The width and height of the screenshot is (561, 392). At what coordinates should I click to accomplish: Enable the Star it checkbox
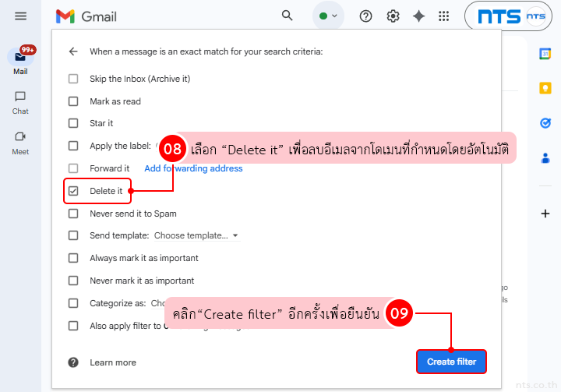point(73,123)
